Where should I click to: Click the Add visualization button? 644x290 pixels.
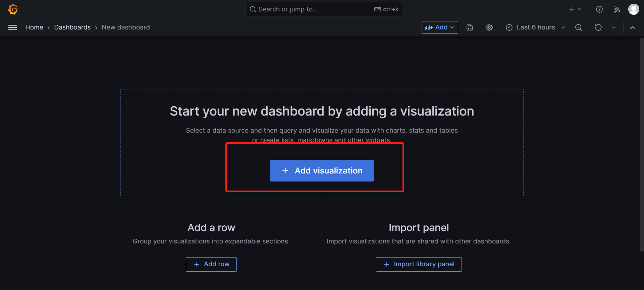[x=322, y=171]
